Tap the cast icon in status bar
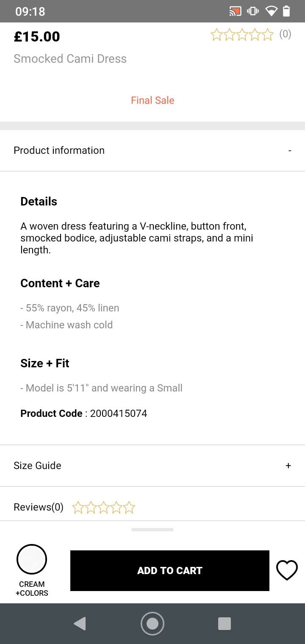The width and height of the screenshot is (305, 644). point(235,11)
